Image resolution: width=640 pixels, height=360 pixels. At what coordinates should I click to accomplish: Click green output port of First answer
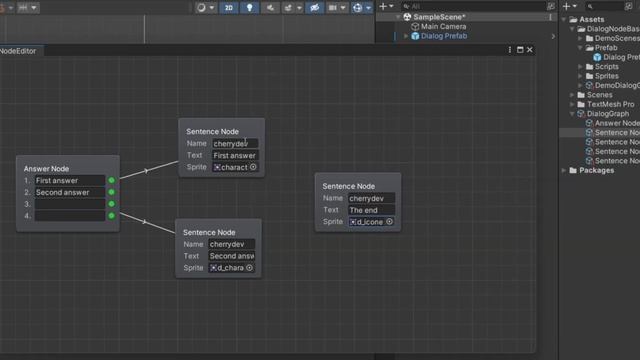pos(111,180)
